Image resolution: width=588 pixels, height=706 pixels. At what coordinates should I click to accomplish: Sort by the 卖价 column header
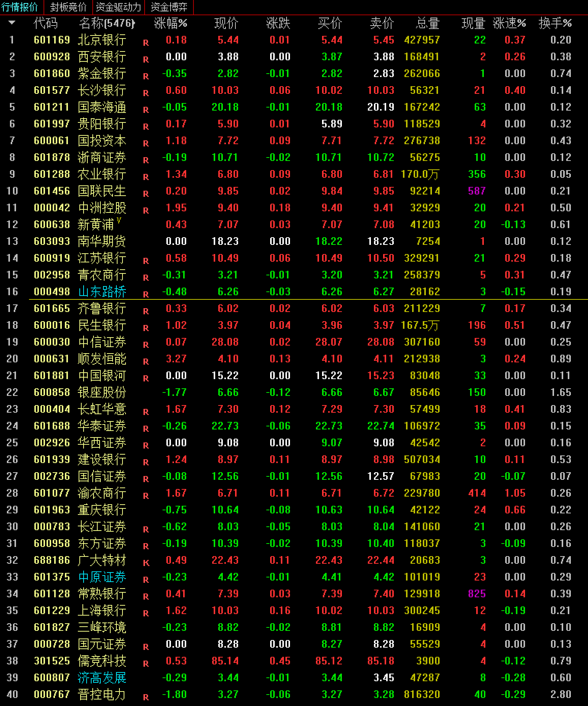click(x=382, y=23)
